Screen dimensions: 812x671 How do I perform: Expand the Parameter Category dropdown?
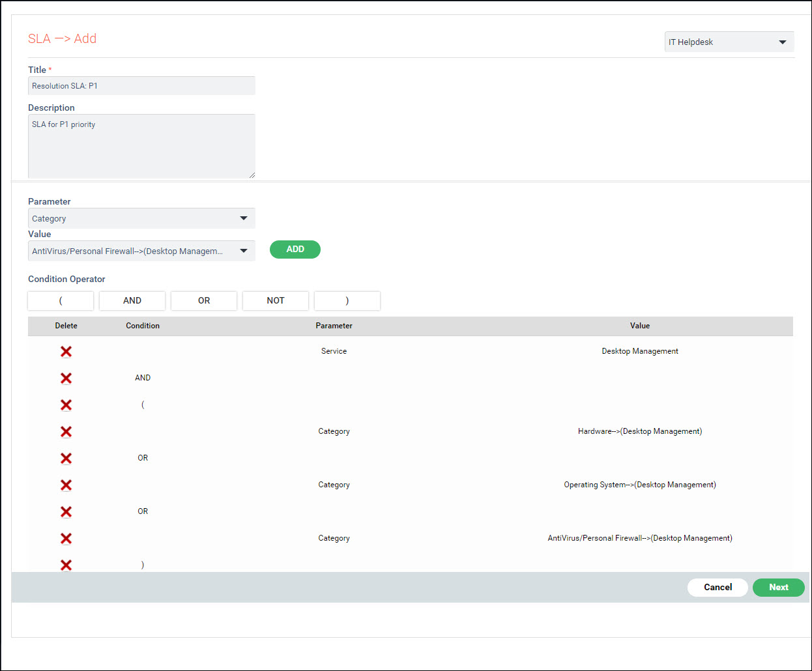click(x=141, y=218)
